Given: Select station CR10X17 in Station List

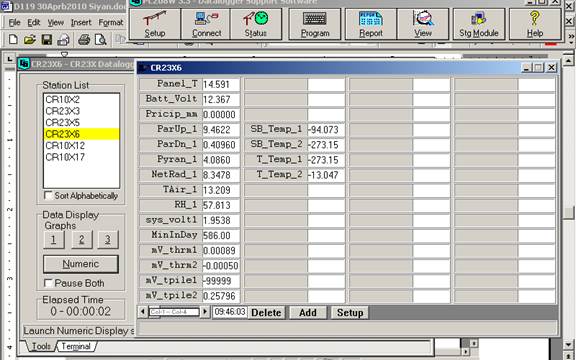Looking at the screenshot, I should click(x=81, y=157).
